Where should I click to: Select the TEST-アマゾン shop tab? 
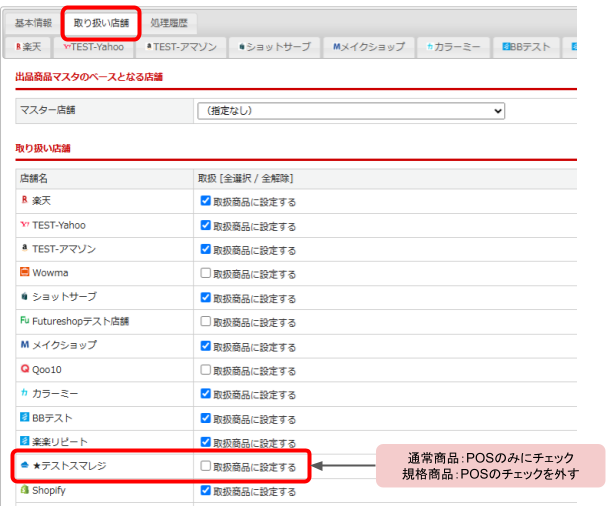[181, 47]
